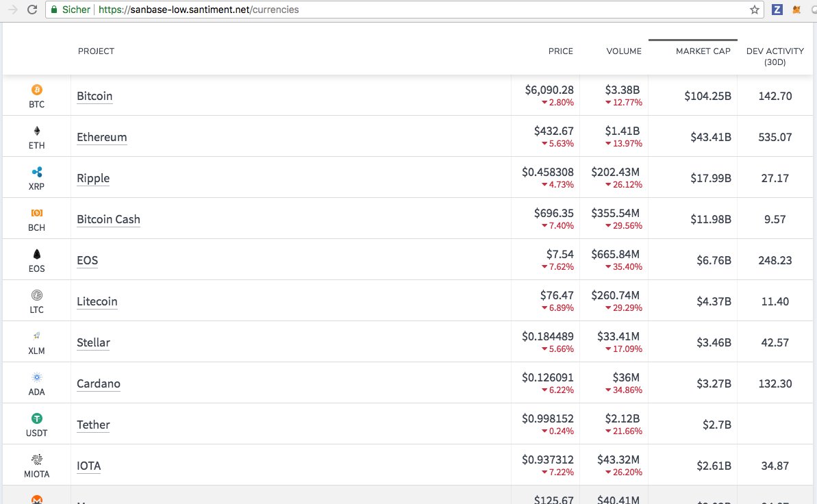
Task: Click Bitcoin Cash market cap $11.98B
Action: 711,219
